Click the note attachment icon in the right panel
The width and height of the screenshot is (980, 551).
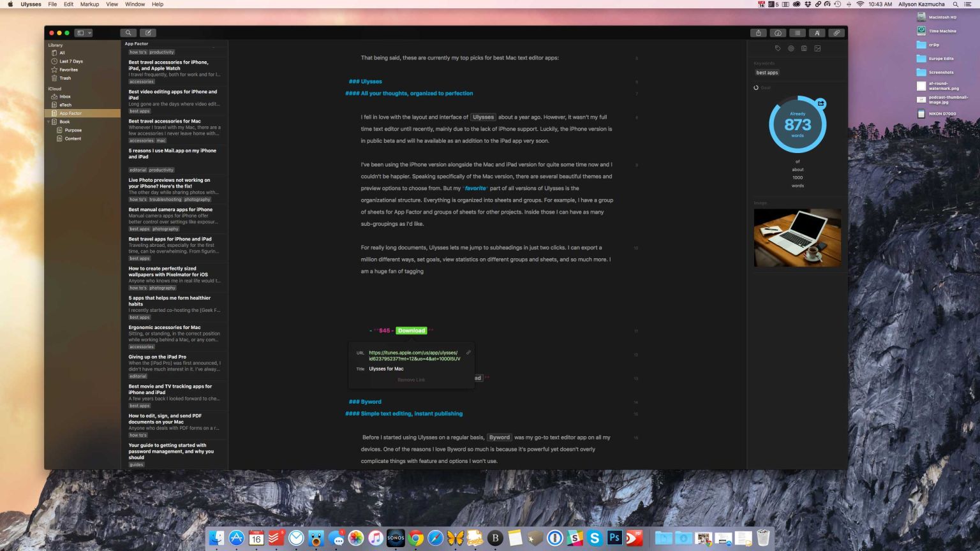point(804,48)
